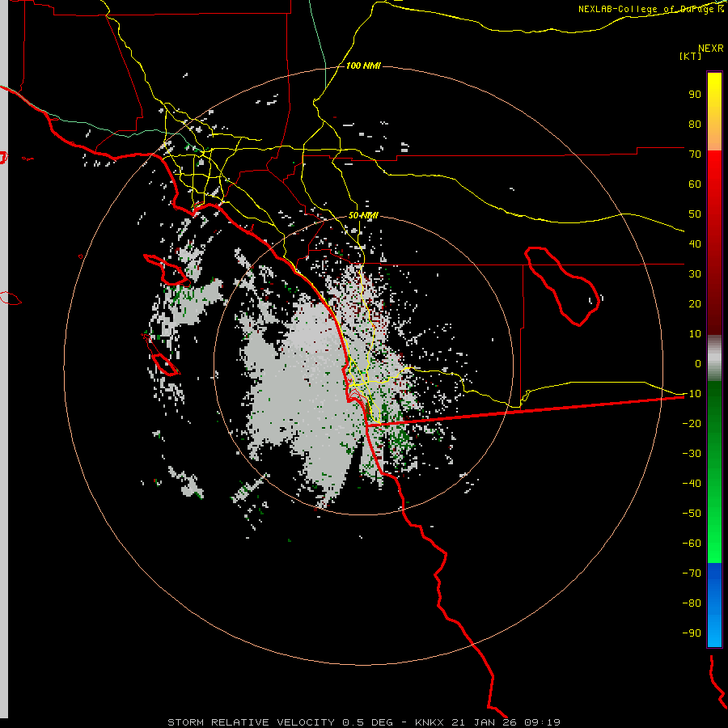728x728 pixels.
Task: Click the STORM RELATIVE VELOCITY caption text
Action: point(251,722)
